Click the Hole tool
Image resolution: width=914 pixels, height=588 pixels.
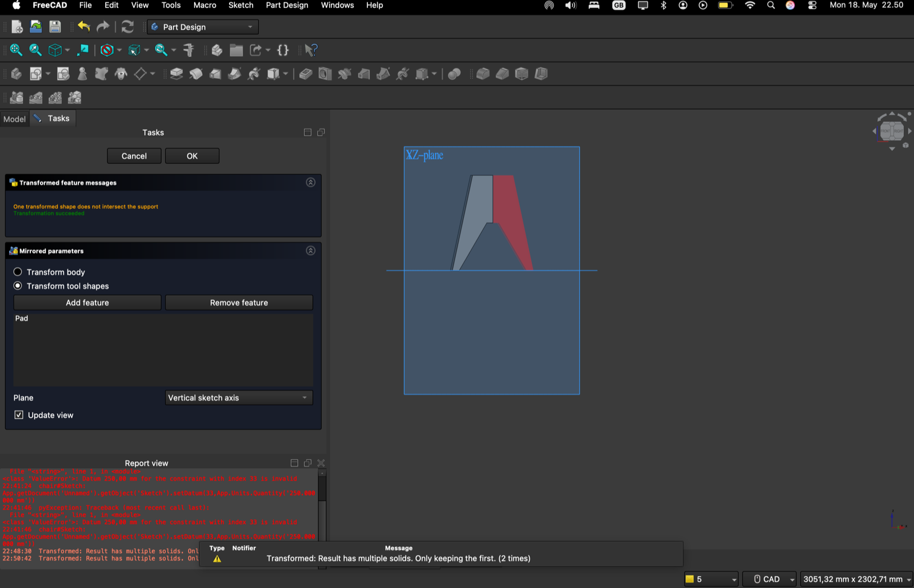point(325,74)
